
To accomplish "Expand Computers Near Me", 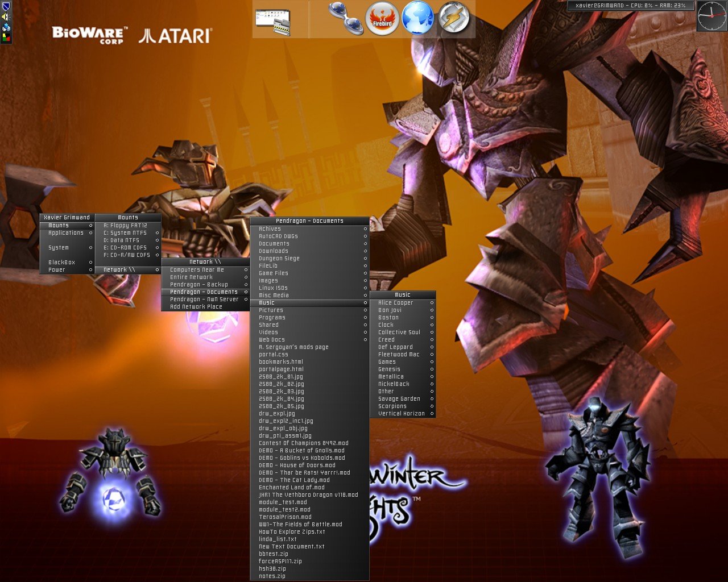I will coord(205,270).
